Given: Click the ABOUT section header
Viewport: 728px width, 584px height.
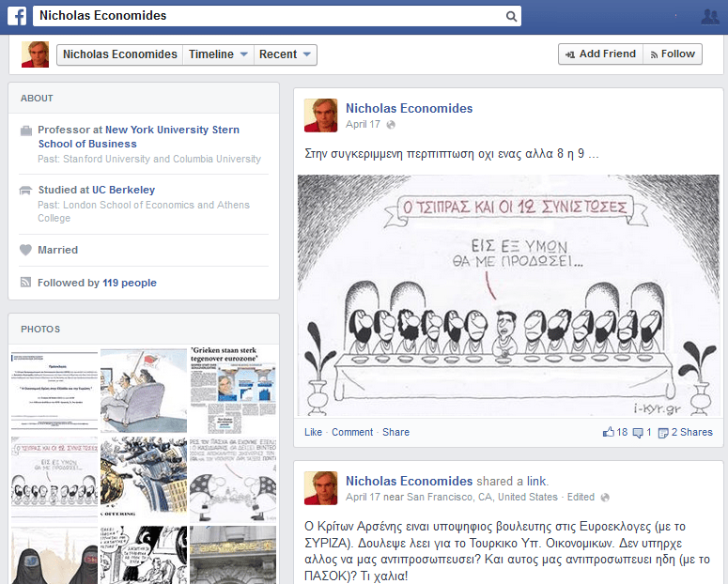Looking at the screenshot, I should coord(37,99).
